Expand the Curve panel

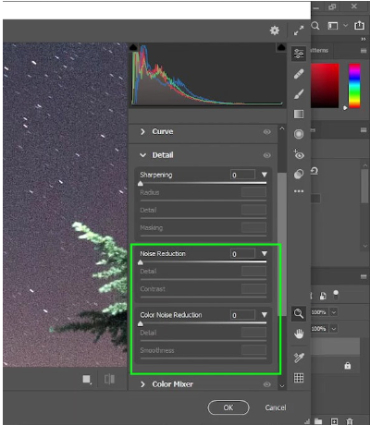(x=143, y=132)
